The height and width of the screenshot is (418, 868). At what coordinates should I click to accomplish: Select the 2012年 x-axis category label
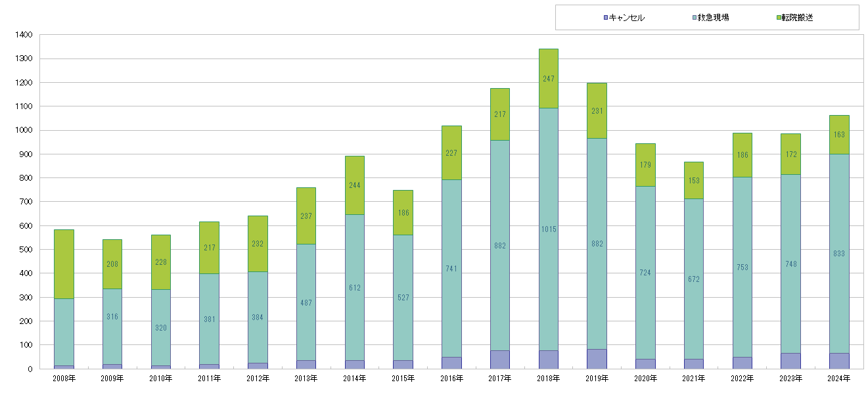pos(258,379)
